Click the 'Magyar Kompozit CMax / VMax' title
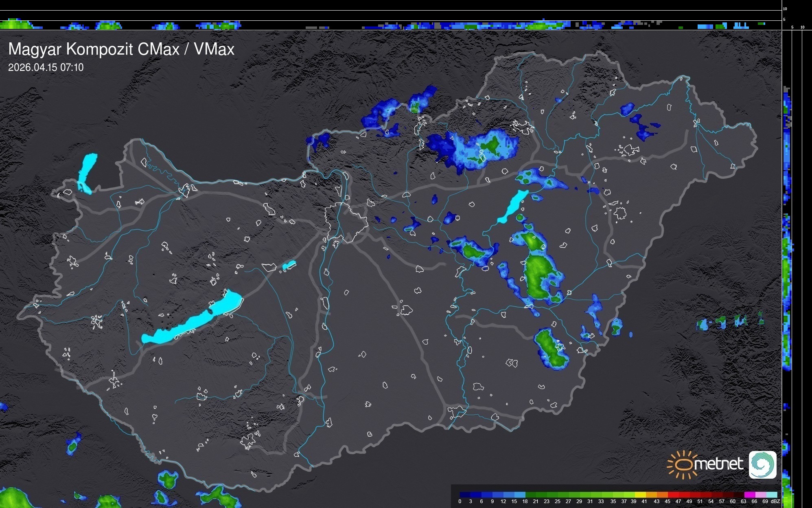Screen dimensions: 812x508 121,49
